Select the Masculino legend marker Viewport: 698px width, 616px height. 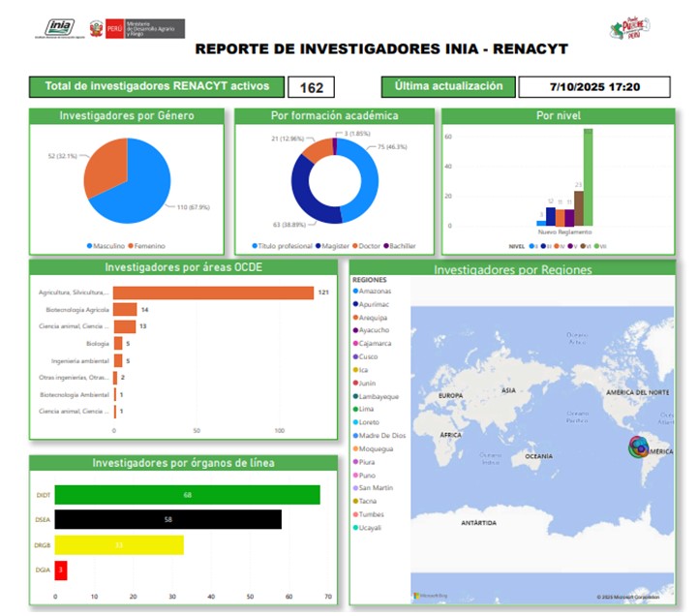click(90, 246)
